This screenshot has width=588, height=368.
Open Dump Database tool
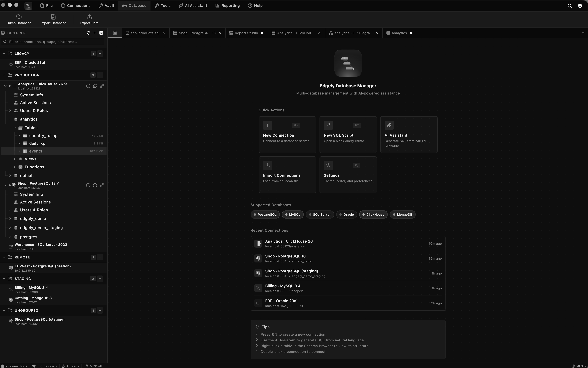click(19, 19)
